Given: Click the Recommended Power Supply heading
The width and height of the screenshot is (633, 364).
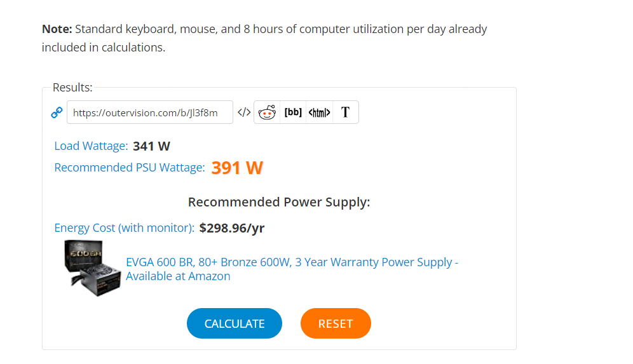Looking at the screenshot, I should [279, 202].
